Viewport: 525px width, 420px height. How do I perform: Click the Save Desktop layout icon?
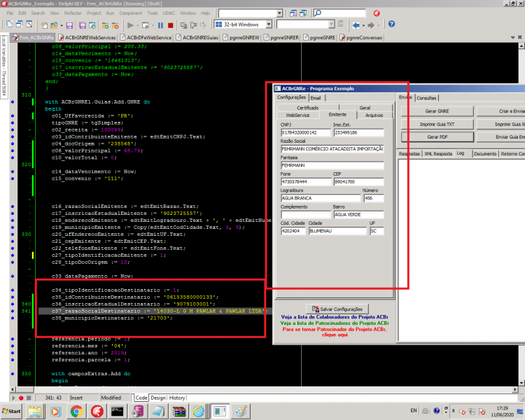coord(293,13)
